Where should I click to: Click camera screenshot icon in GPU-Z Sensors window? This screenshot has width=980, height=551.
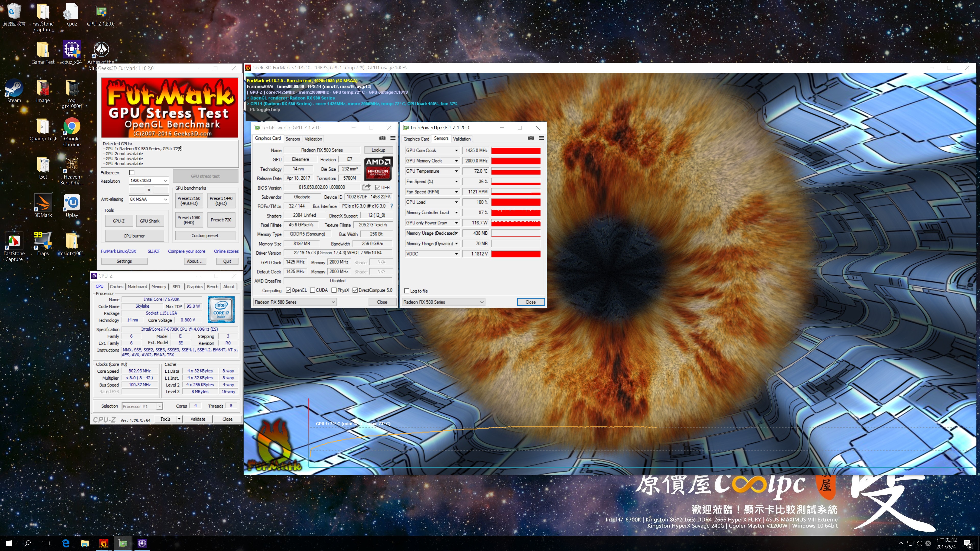[x=531, y=138]
